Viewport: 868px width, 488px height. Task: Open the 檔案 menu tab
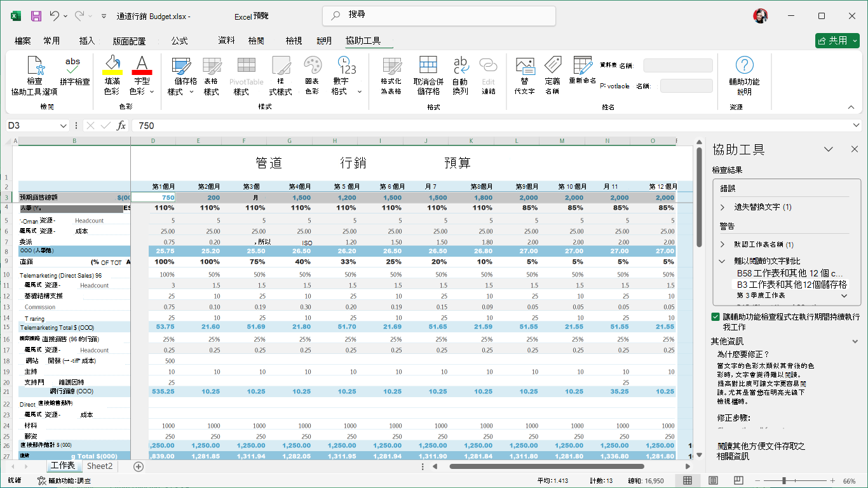pyautogui.click(x=22, y=41)
